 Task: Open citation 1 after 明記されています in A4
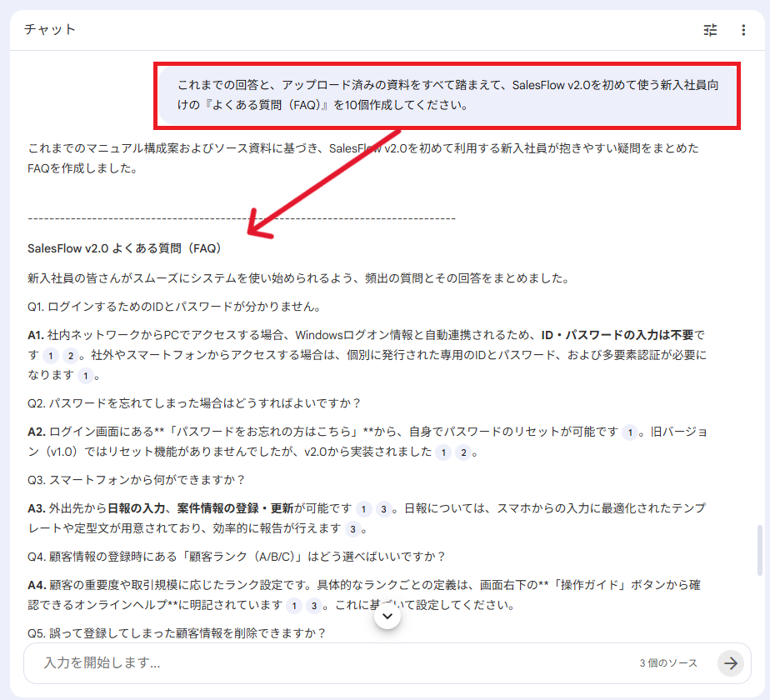[x=293, y=606]
